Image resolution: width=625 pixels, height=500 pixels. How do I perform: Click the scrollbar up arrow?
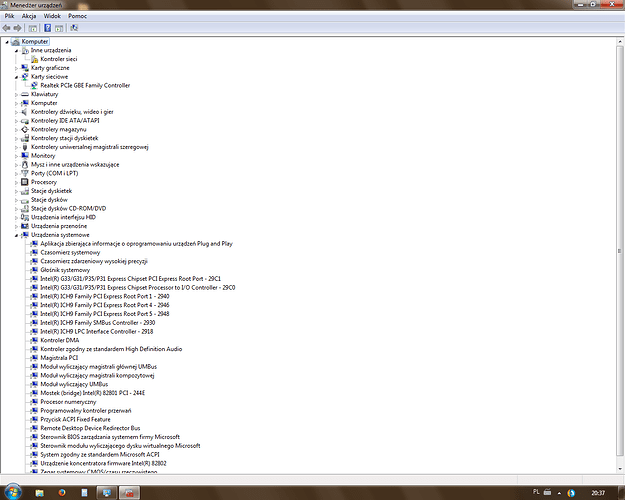[x=620, y=41]
